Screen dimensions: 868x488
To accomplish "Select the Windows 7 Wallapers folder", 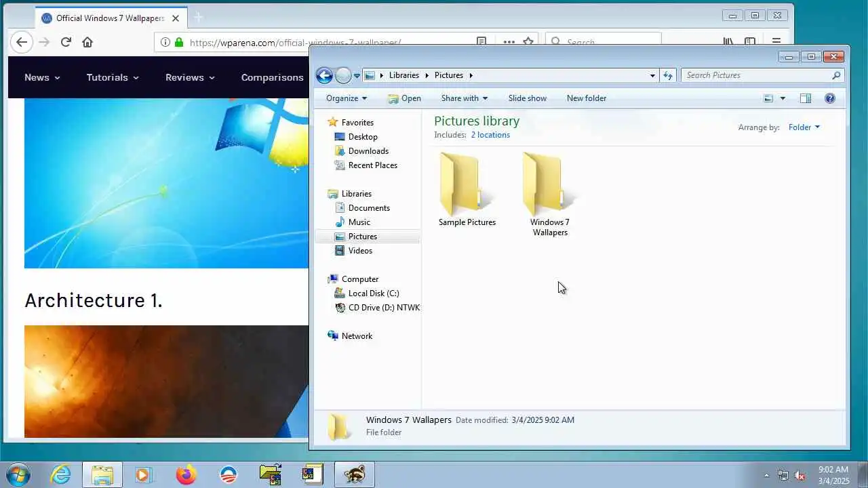I will coord(550,195).
